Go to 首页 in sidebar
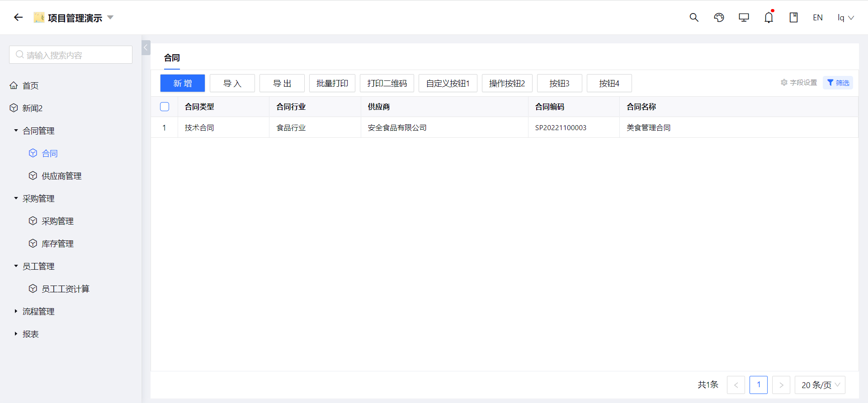 pos(30,85)
